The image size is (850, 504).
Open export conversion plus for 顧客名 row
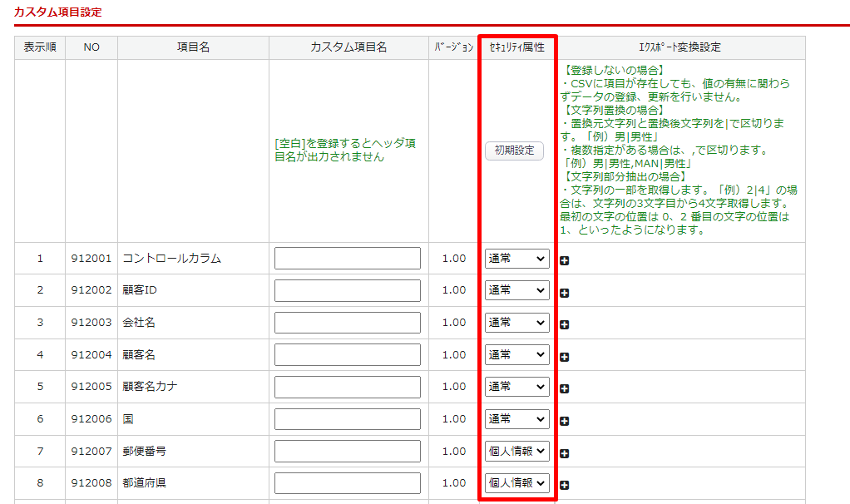(x=565, y=357)
